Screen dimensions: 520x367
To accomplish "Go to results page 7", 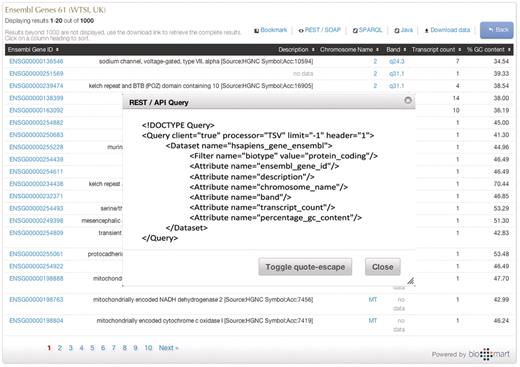I will (114, 348).
